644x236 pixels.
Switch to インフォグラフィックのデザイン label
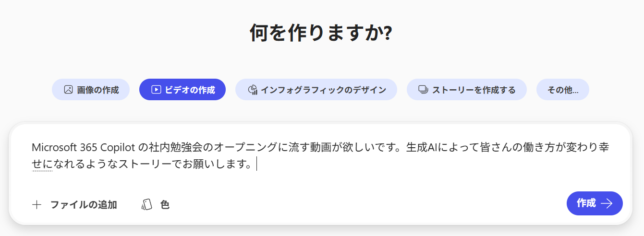click(x=323, y=90)
